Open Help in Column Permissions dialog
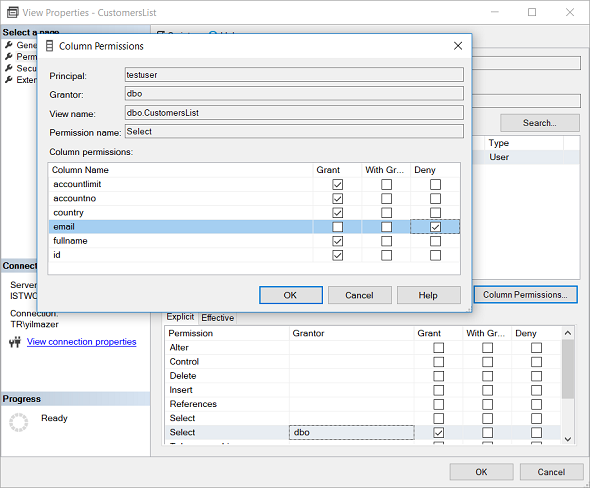 428,295
